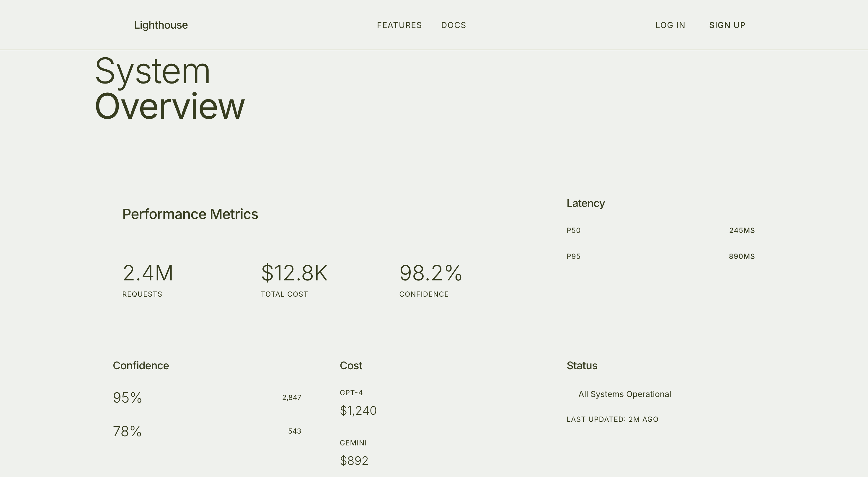
Task: Select the Latency panel heading
Action: (x=585, y=203)
